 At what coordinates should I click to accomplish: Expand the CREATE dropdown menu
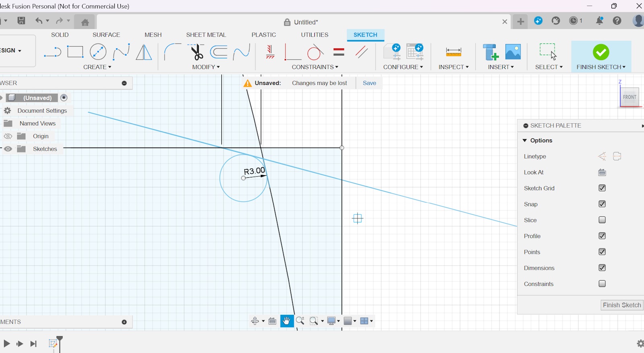(97, 67)
